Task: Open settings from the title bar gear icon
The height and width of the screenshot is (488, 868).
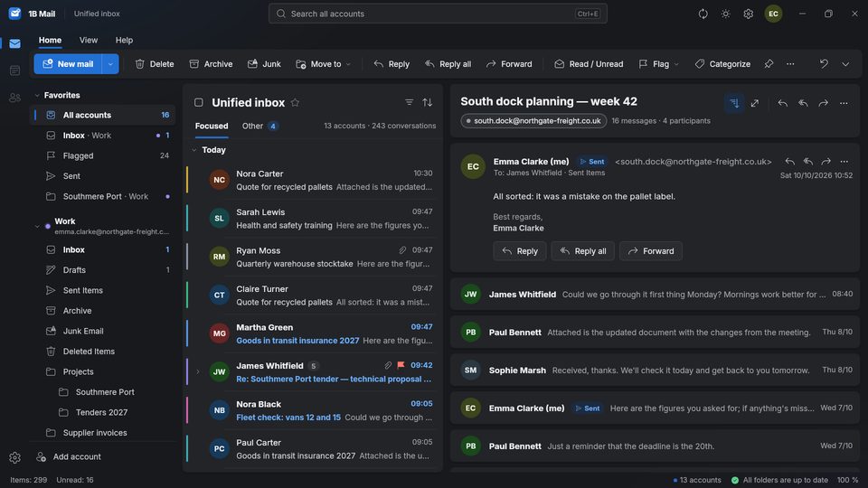Action: (749, 14)
